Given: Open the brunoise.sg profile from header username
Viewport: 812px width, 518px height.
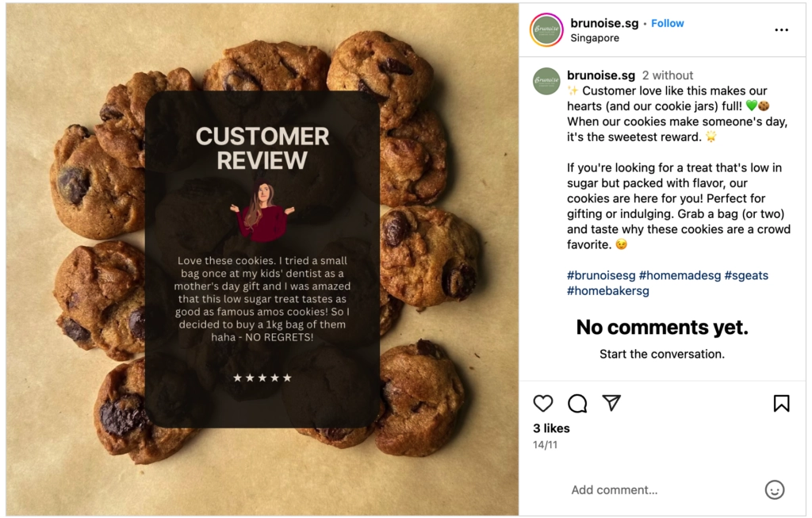Looking at the screenshot, I should (x=604, y=23).
